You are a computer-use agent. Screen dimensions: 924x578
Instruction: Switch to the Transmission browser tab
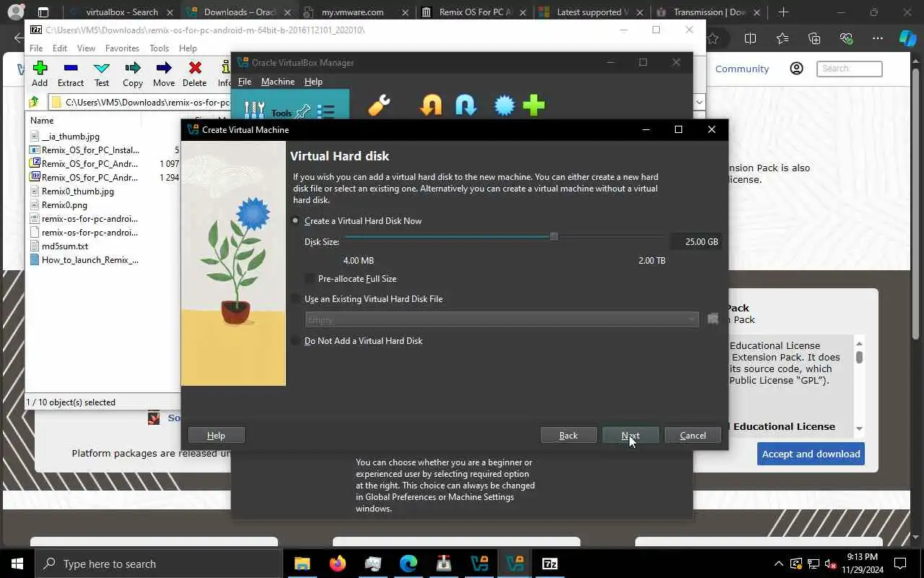click(708, 12)
